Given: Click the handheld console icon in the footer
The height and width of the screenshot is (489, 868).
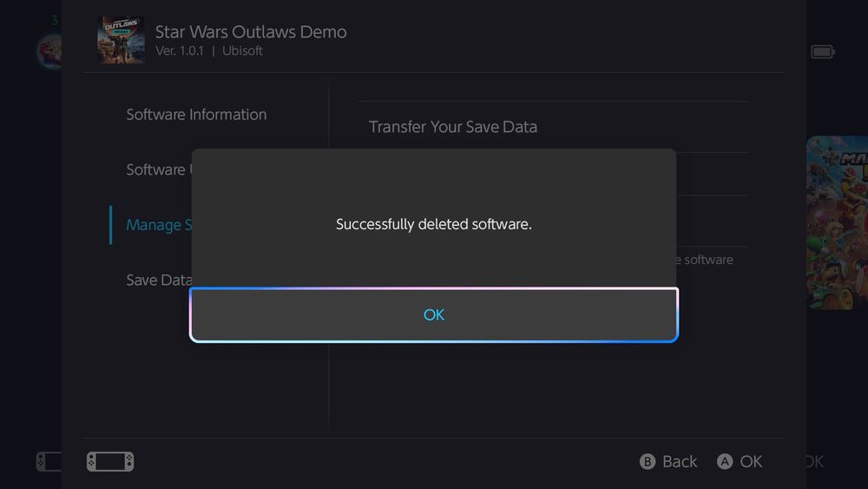Looking at the screenshot, I should pyautogui.click(x=110, y=461).
